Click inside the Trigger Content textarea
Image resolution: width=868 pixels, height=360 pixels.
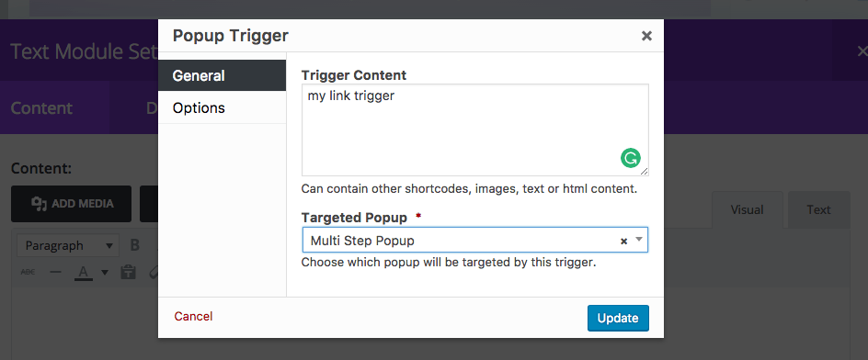pyautogui.click(x=475, y=130)
